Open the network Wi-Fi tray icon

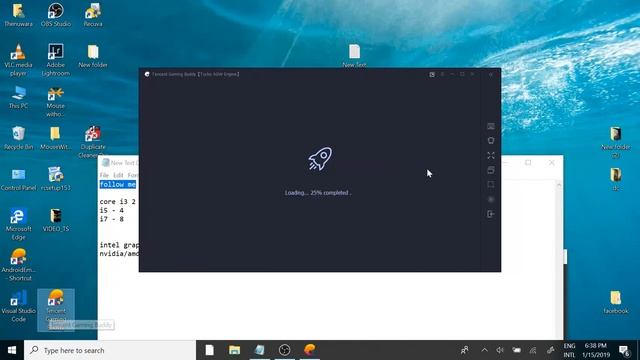[x=533, y=350]
